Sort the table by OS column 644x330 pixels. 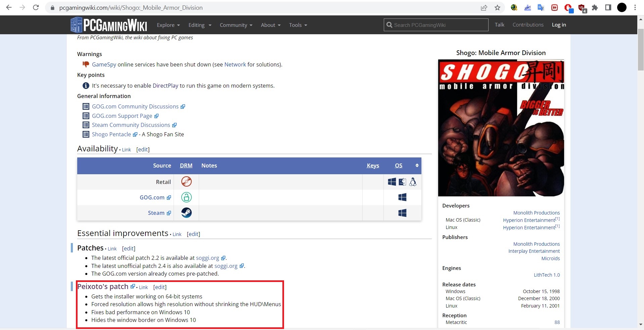tap(399, 166)
